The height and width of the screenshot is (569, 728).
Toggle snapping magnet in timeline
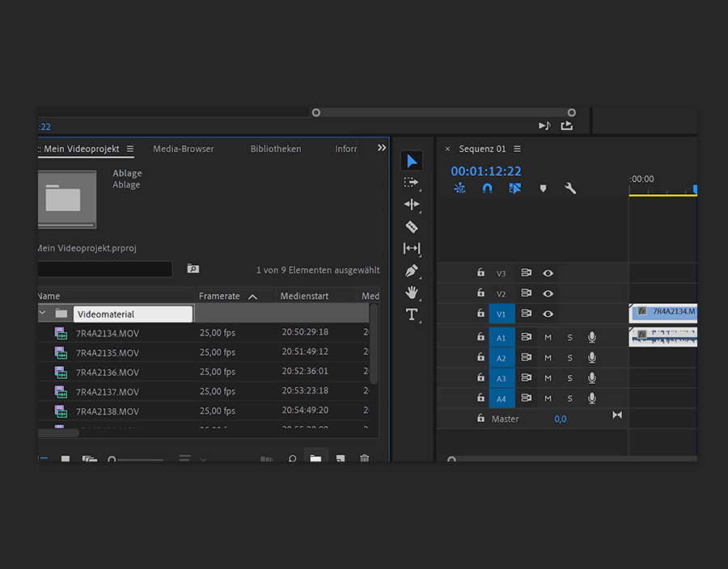tap(487, 188)
